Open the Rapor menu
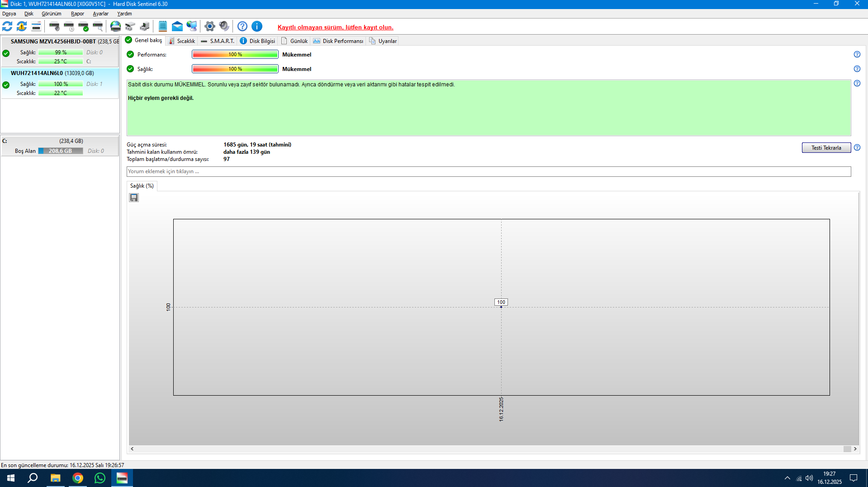 (x=77, y=14)
